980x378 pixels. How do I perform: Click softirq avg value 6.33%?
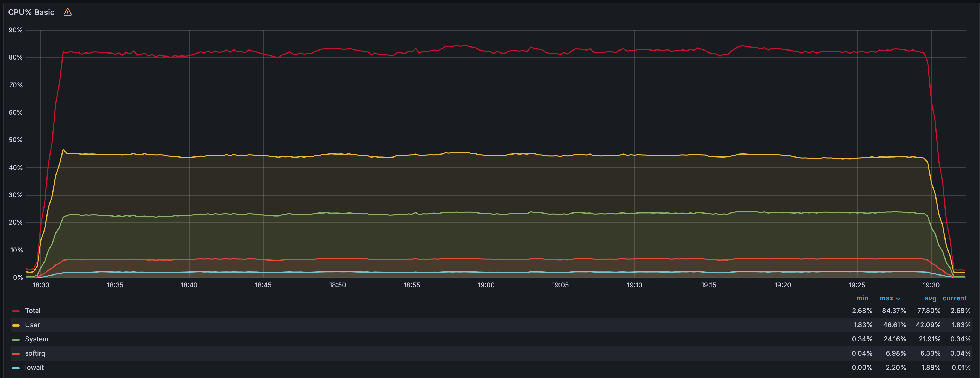pyautogui.click(x=930, y=353)
